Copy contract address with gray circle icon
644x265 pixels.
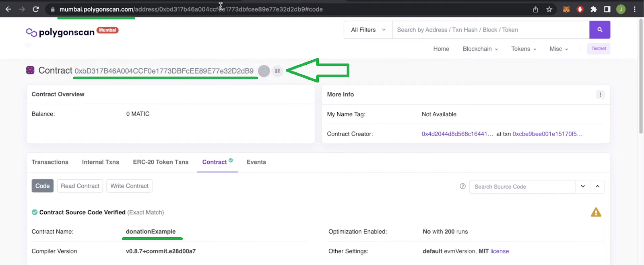point(264,71)
